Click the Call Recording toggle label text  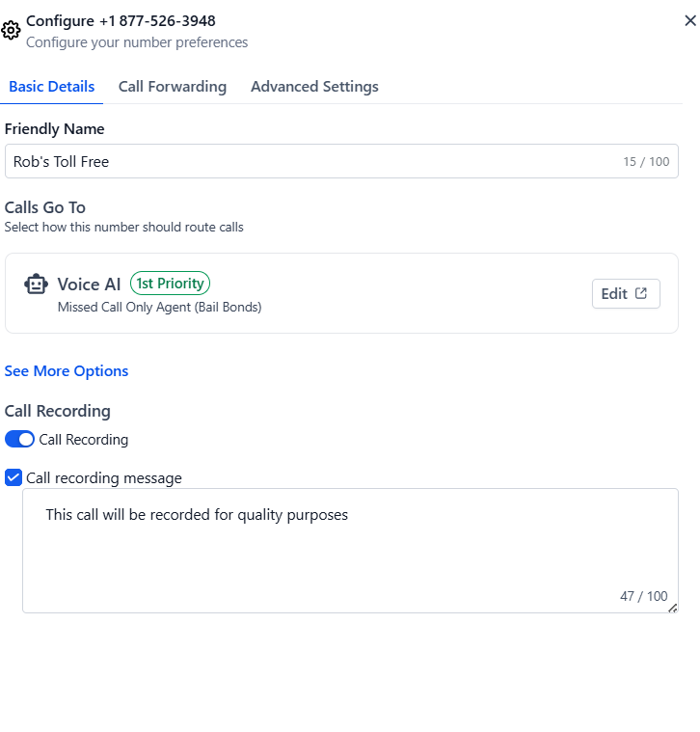click(84, 440)
